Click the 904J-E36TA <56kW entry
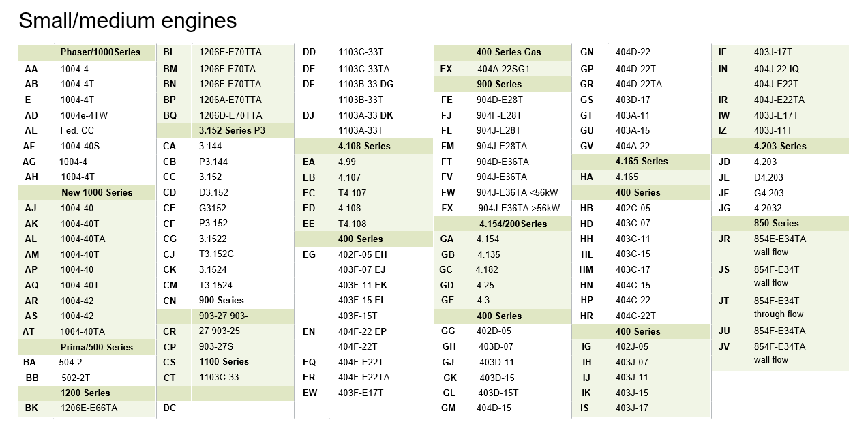The width and height of the screenshot is (868, 426). 517,192
